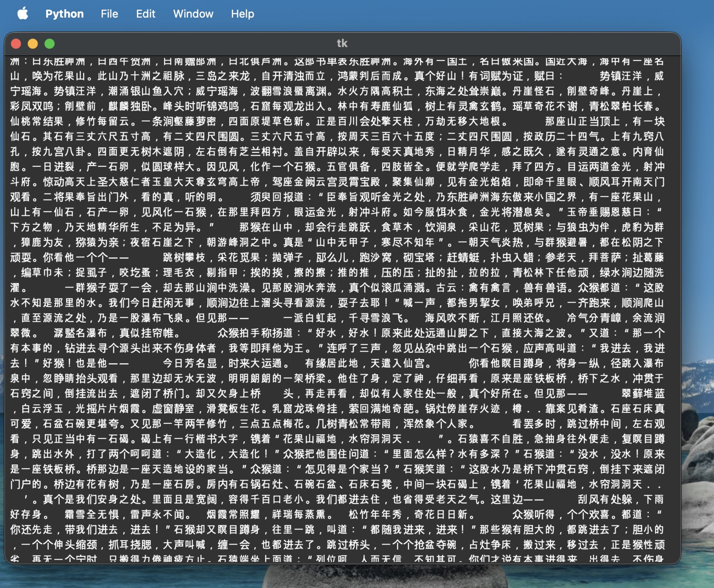Open the Window menu
714x588 pixels.
tap(193, 14)
